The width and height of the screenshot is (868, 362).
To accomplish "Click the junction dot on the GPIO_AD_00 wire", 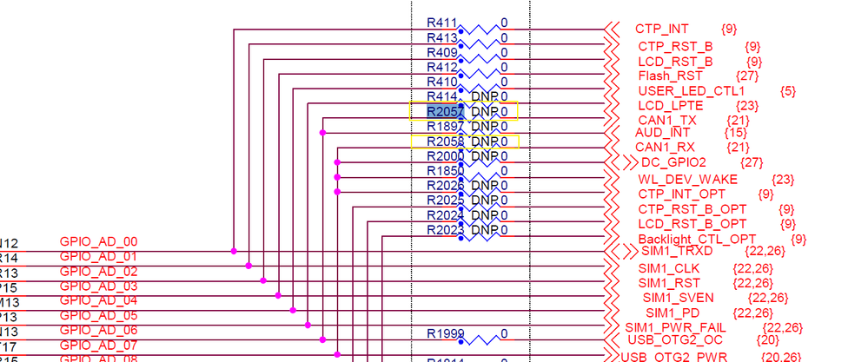I will [234, 251].
